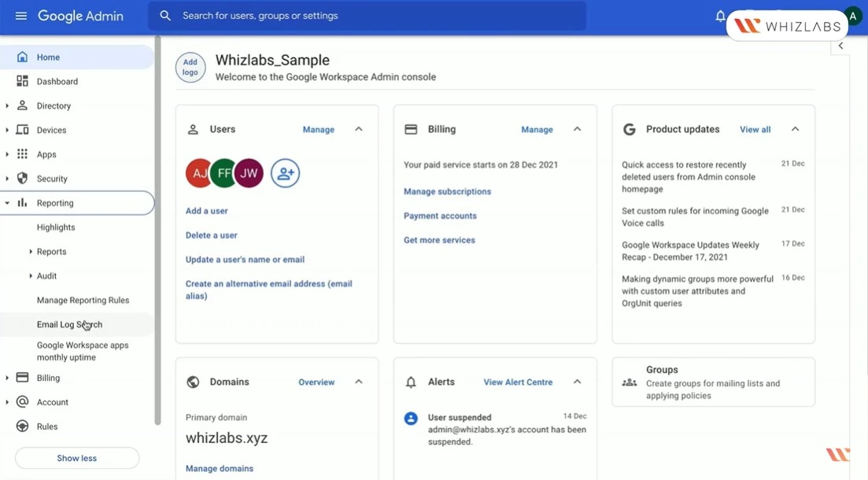Click the Apps grid icon
Viewport: 868px width, 480px height.
click(22, 154)
